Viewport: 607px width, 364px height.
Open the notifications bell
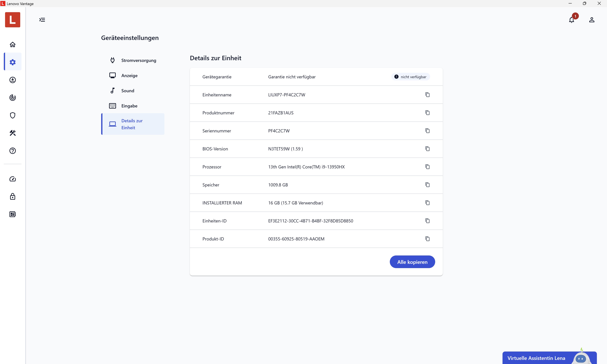pyautogui.click(x=571, y=20)
